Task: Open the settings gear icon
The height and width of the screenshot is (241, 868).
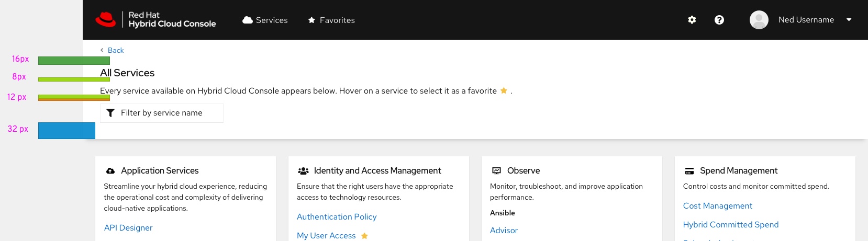Action: 692,20
